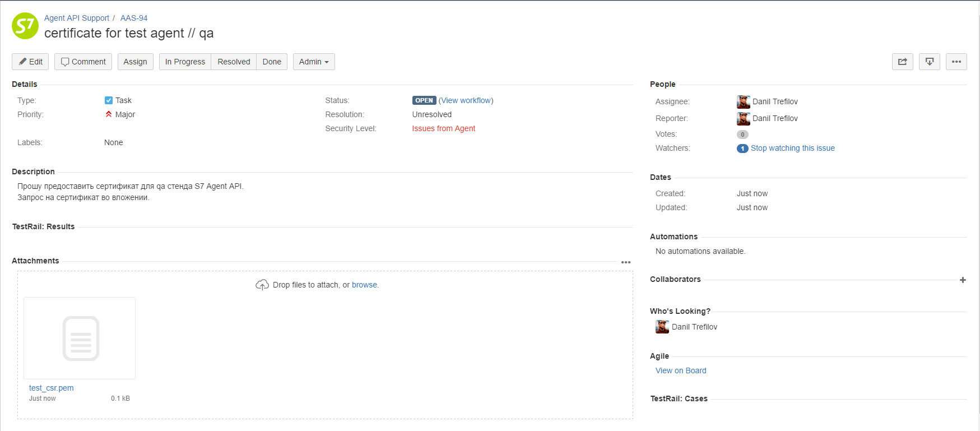Click the Major priority text
Image resolution: width=980 pixels, height=431 pixels.
[125, 114]
